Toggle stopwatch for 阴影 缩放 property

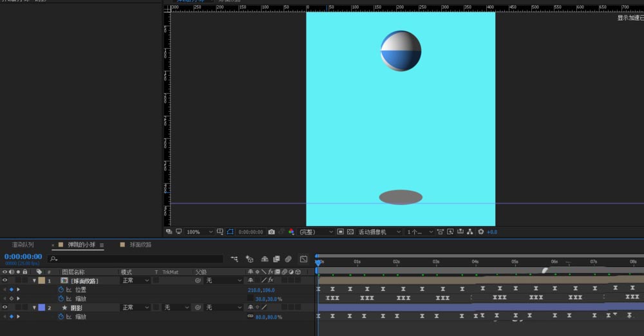click(x=61, y=317)
